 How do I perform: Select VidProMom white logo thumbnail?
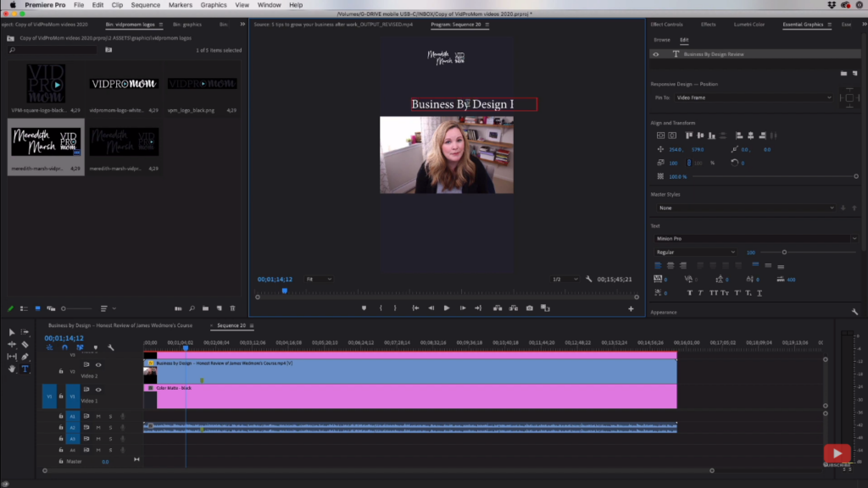pyautogui.click(x=124, y=84)
